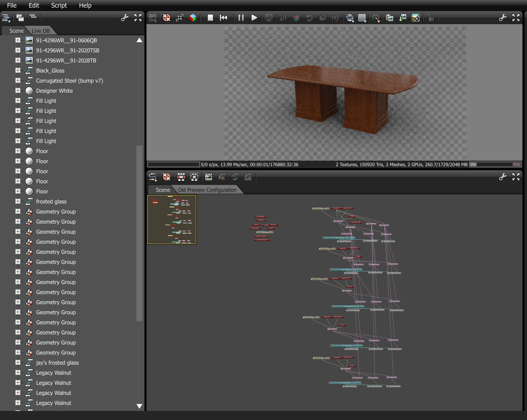527x420 pixels.
Task: Expand the 91-4296WR__91-0606QB item
Action: (x=18, y=40)
